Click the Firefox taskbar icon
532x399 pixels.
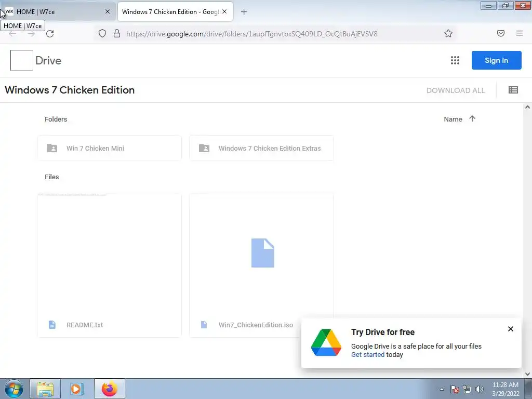coord(109,389)
